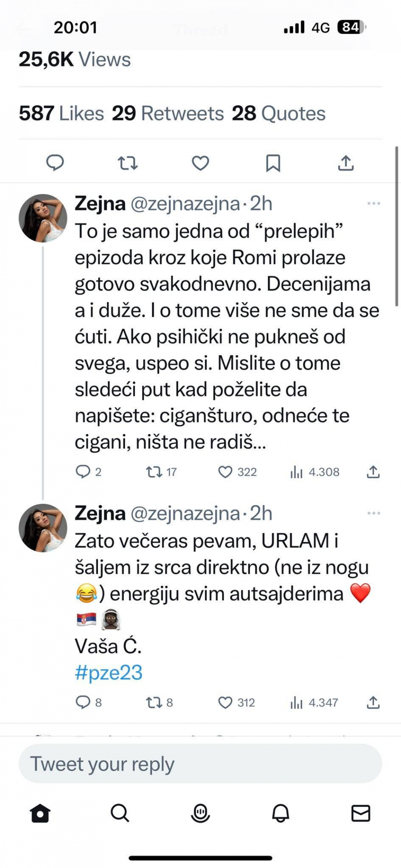401x868 pixels.
Task: Open the Notifications bell tab
Action: tap(281, 813)
